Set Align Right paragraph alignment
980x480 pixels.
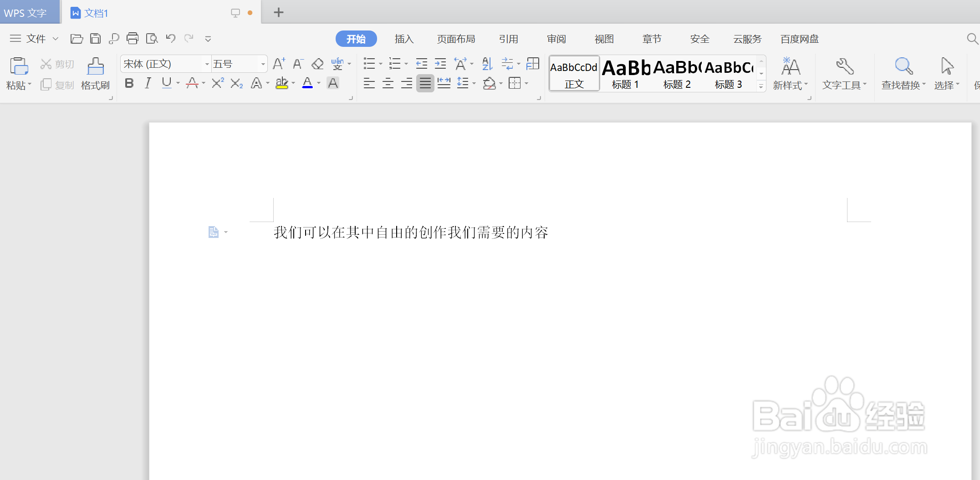point(407,83)
